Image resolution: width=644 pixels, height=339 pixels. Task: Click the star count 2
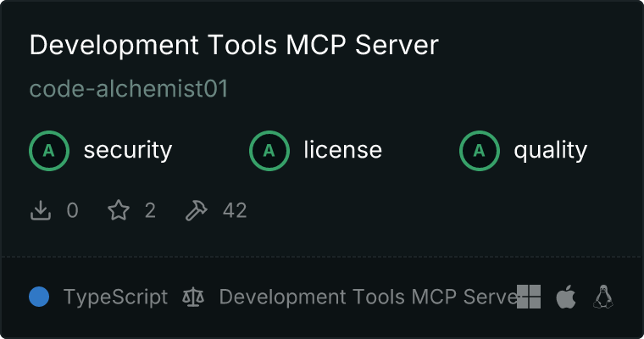[150, 210]
